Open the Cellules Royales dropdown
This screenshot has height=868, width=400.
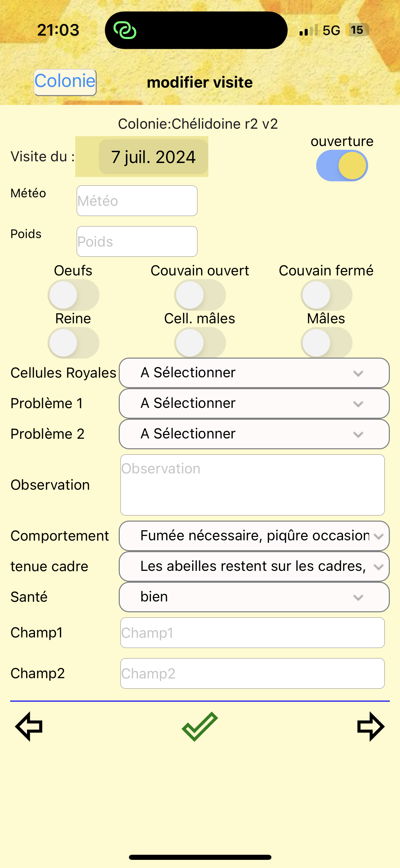[x=254, y=373]
